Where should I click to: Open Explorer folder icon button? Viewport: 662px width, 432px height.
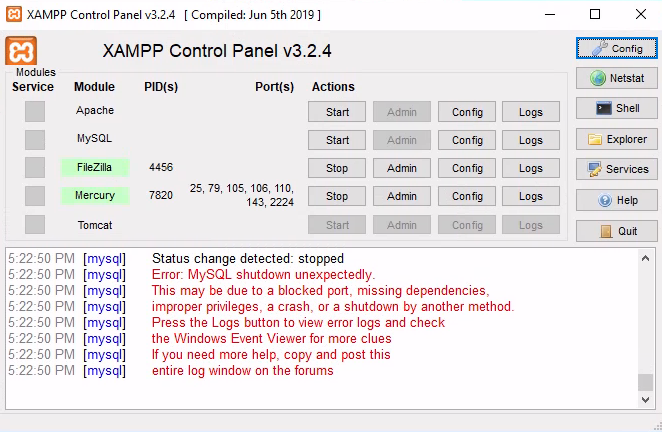tap(616, 139)
